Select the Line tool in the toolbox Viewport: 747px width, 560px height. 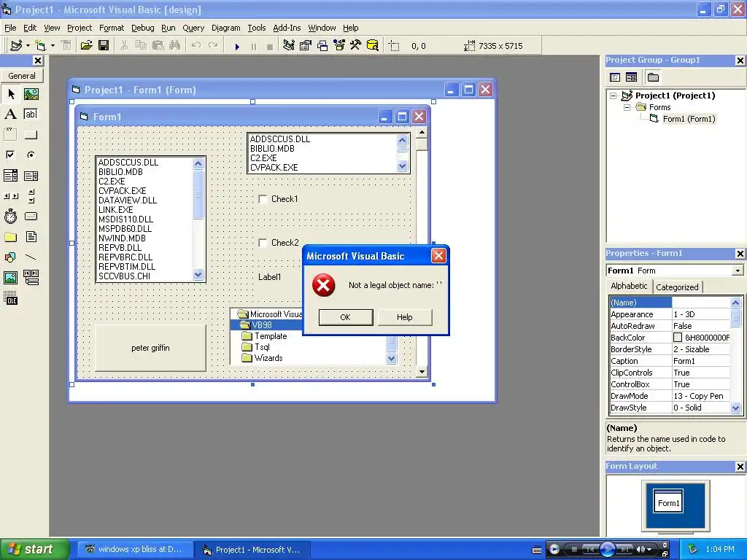[x=31, y=257]
